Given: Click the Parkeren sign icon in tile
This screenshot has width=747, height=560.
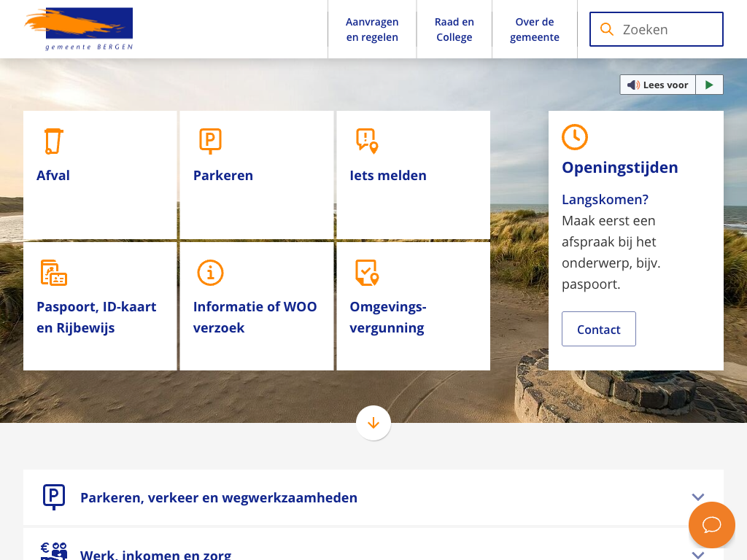Looking at the screenshot, I should tap(210, 141).
